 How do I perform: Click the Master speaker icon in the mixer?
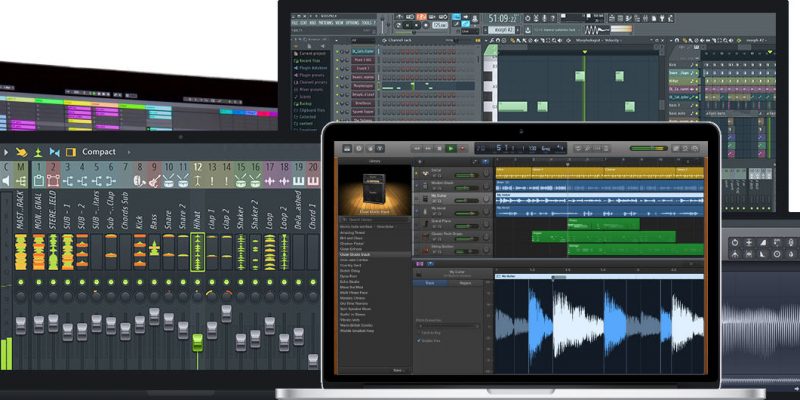[x=6, y=181]
